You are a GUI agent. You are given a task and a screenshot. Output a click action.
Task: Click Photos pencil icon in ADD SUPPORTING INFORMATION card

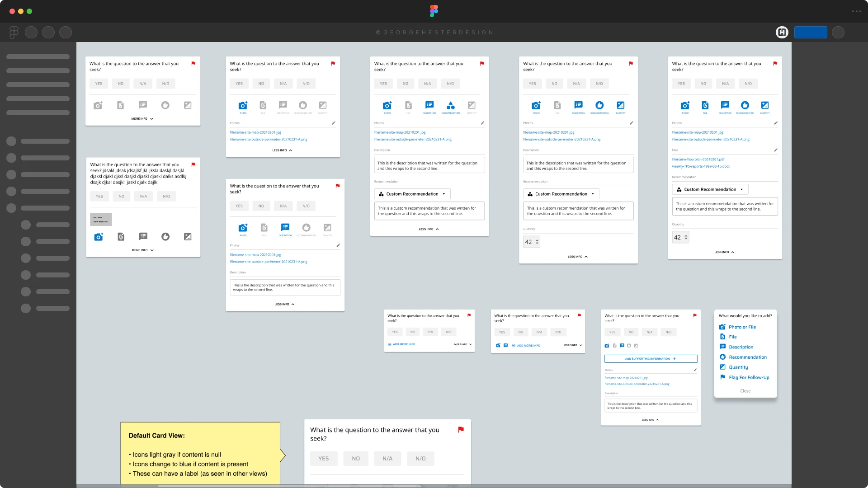coord(695,370)
